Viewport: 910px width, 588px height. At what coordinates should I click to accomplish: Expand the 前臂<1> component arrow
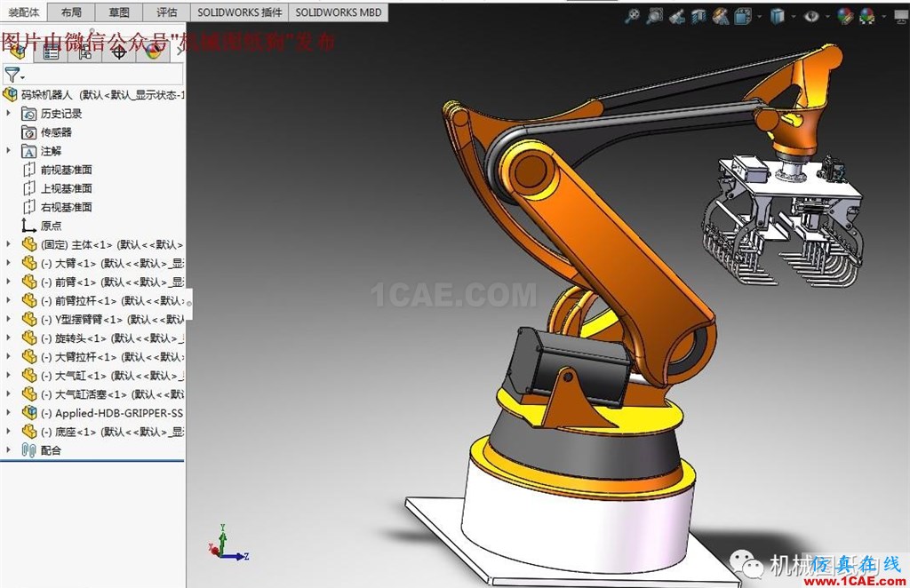8,282
